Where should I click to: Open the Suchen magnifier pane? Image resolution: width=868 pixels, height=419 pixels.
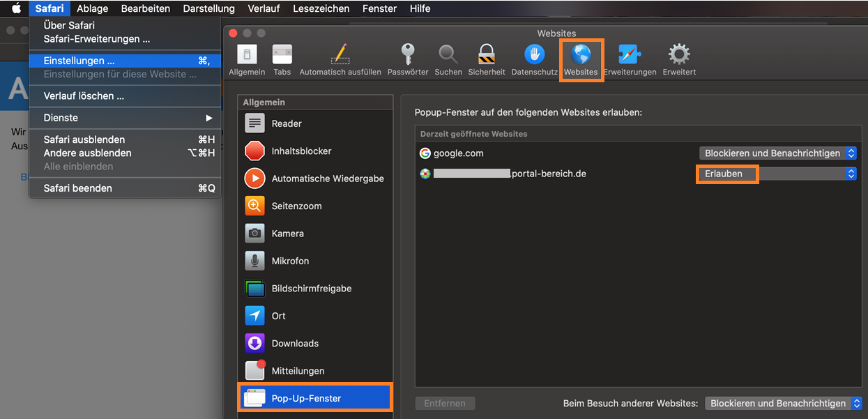[x=448, y=60]
